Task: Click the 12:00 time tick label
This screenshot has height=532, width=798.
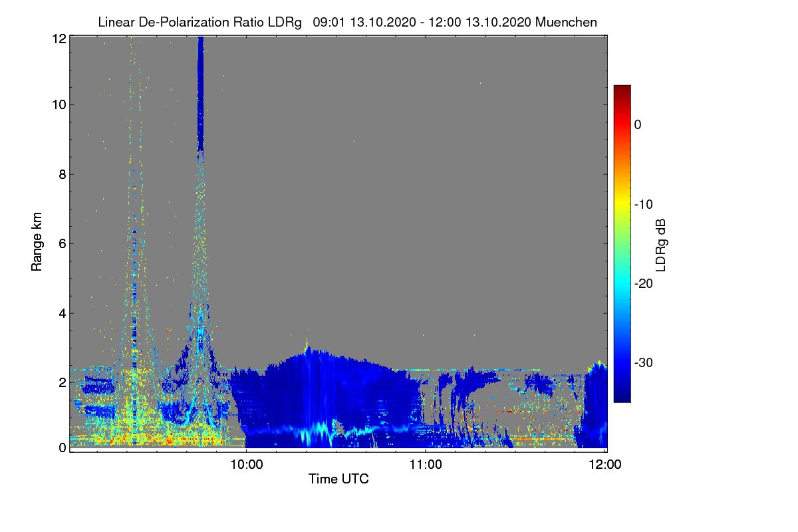Action: click(x=606, y=465)
